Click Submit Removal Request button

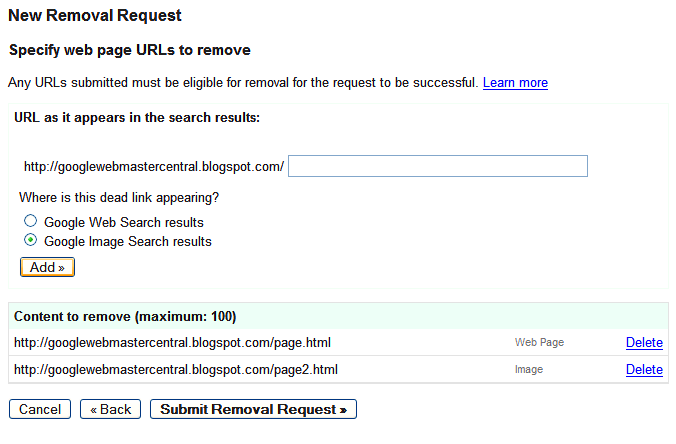pos(254,409)
